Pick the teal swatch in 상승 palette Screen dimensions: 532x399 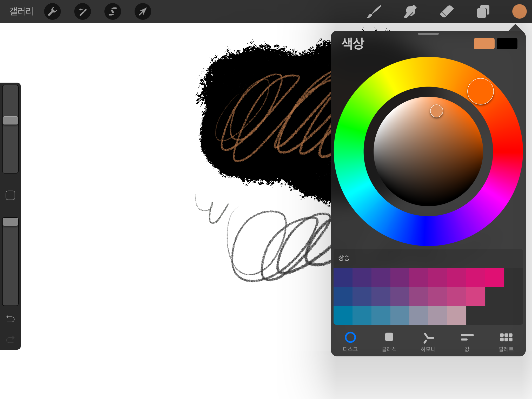coord(343,315)
